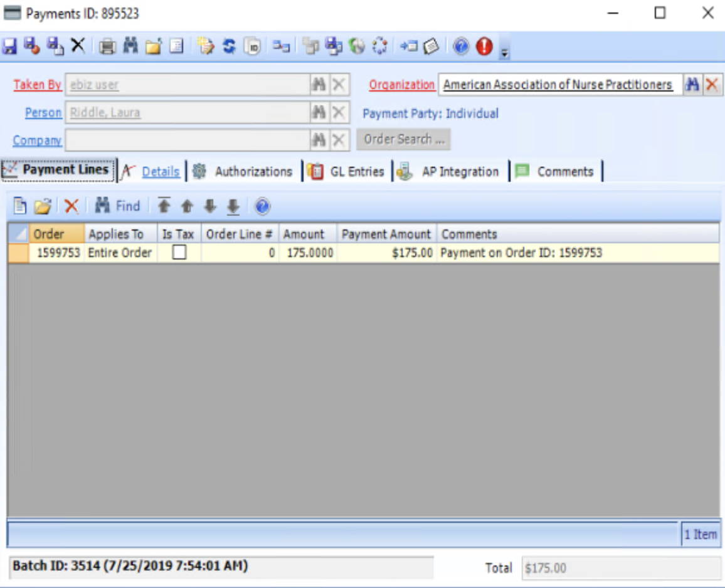Select the delete red X icon above the grid
725x588 pixels.
click(x=70, y=206)
